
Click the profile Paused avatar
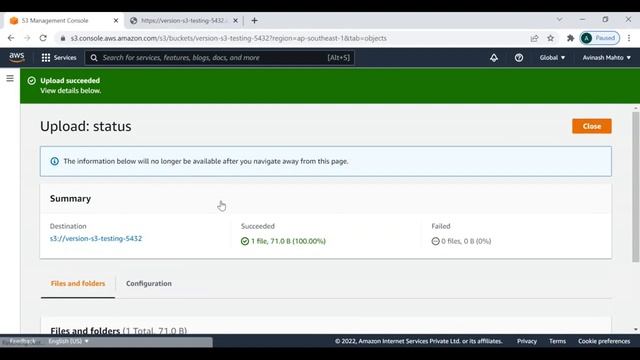point(600,38)
